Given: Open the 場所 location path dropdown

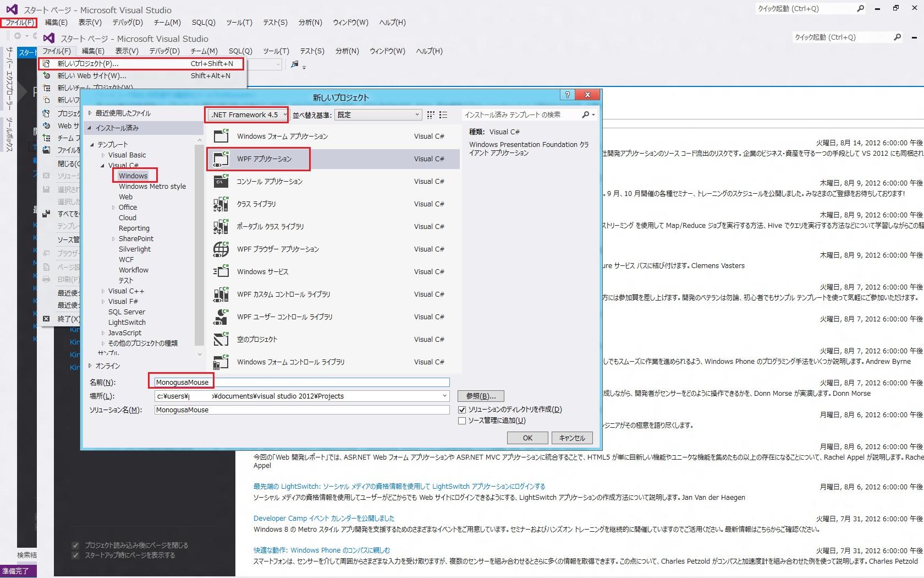Looking at the screenshot, I should coord(444,396).
